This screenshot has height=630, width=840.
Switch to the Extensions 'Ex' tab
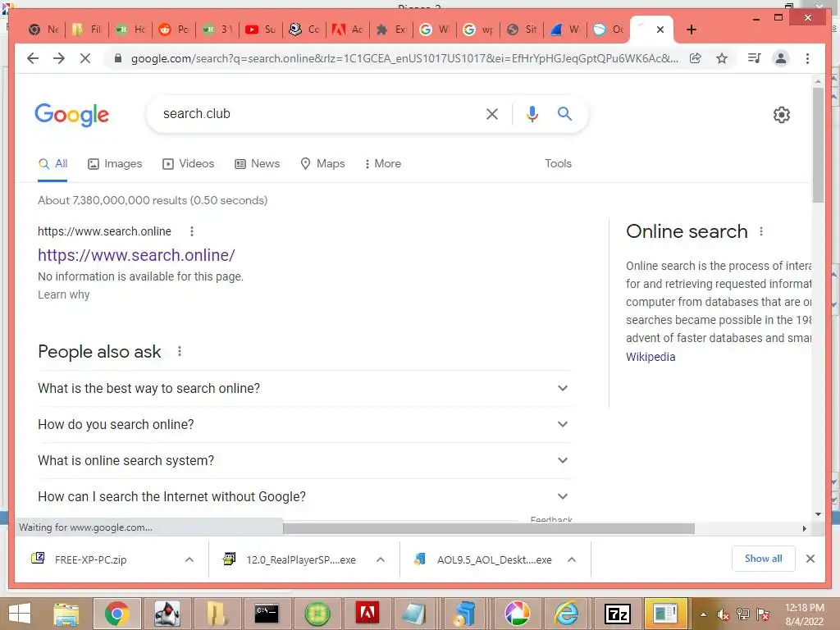click(x=390, y=30)
